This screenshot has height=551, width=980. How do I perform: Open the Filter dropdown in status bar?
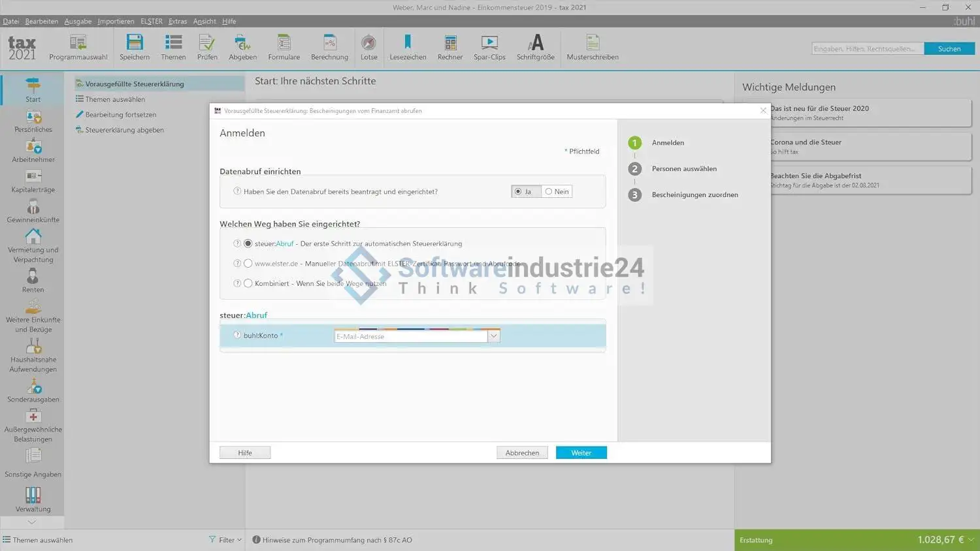point(225,540)
